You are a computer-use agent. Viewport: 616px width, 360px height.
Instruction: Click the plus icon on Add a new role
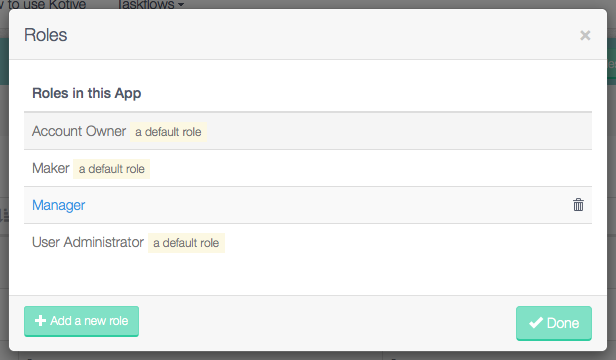(x=40, y=321)
